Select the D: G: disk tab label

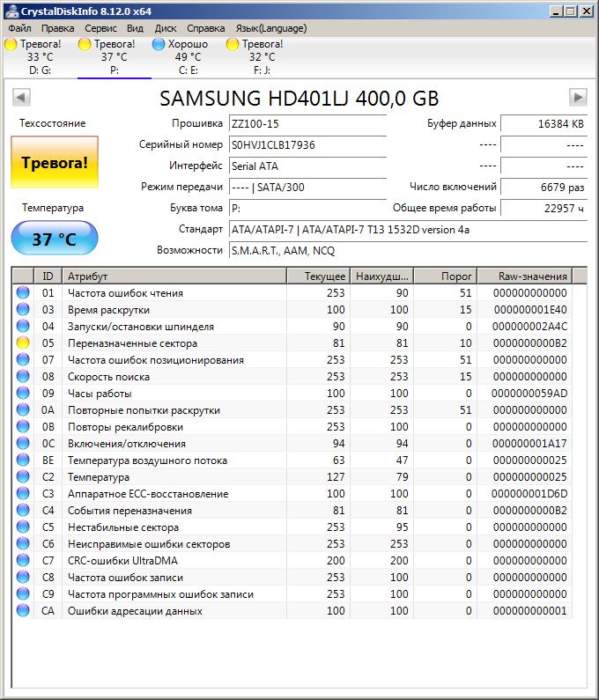pos(40,70)
